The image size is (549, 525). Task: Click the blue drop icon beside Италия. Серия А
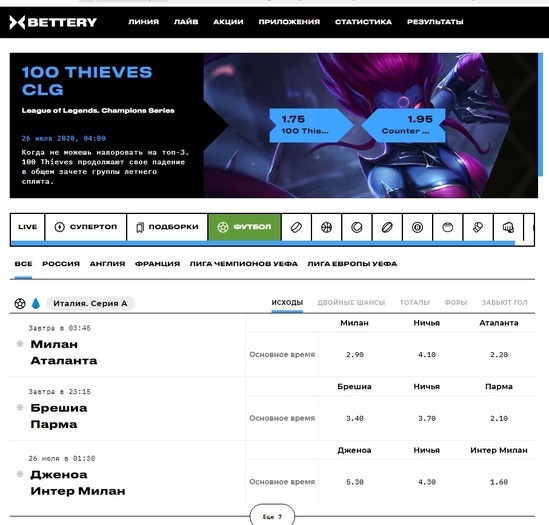pyautogui.click(x=36, y=303)
